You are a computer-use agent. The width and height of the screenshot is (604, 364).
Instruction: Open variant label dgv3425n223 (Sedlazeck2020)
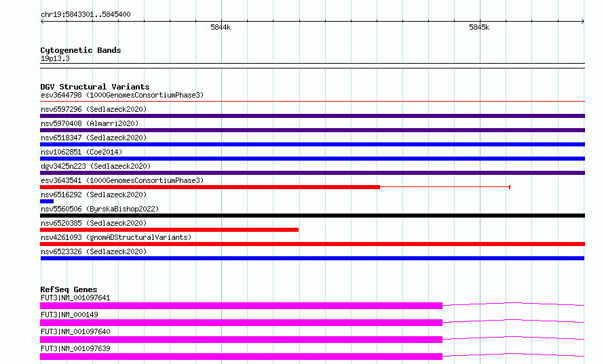pos(96,166)
